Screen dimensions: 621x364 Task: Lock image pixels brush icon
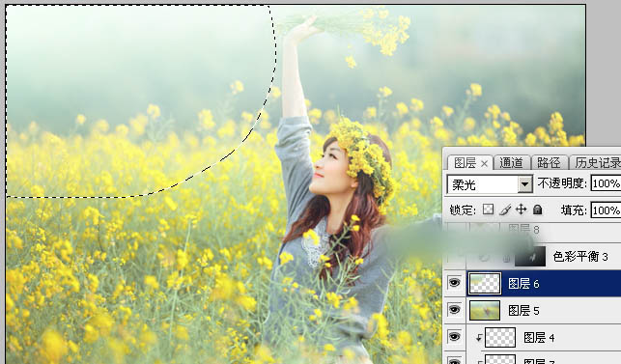[504, 210]
